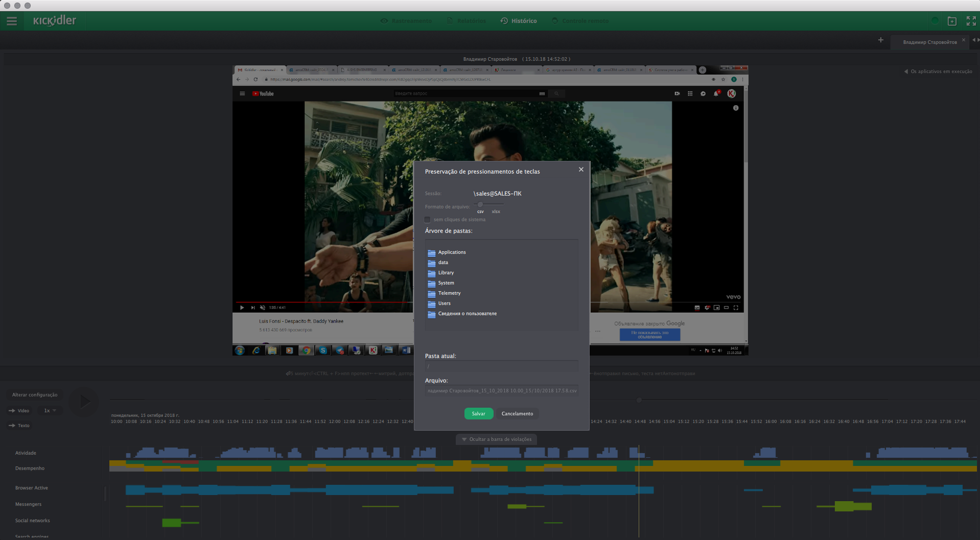This screenshot has height=540, width=980.
Task: Open the Rastreamento tab
Action: [x=406, y=21]
